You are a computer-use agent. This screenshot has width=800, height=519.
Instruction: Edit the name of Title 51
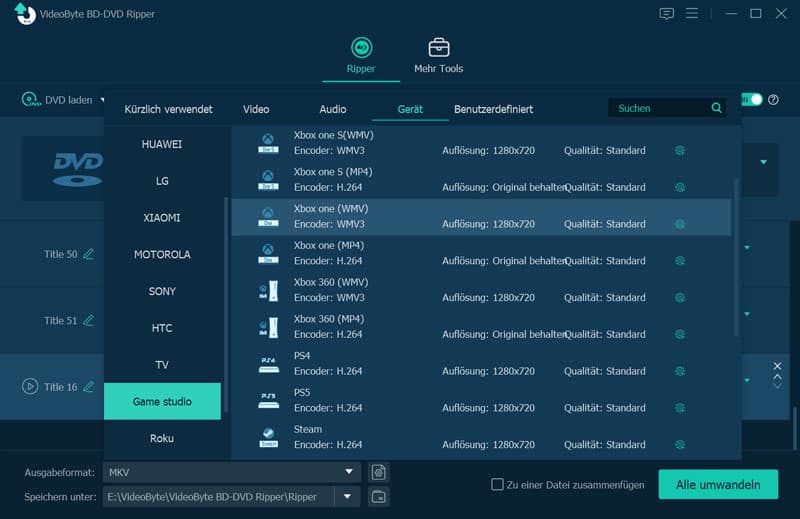pyautogui.click(x=88, y=320)
